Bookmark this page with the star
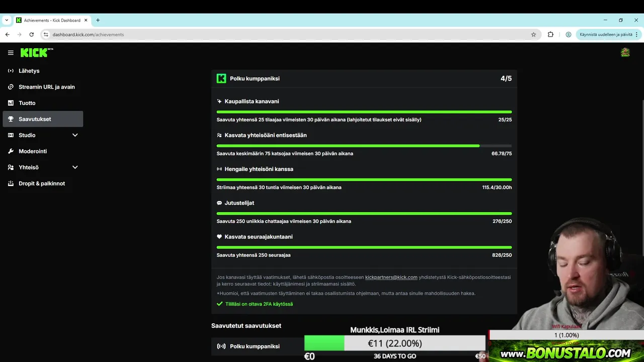Screen dimensions: 644x362 (x=533, y=35)
